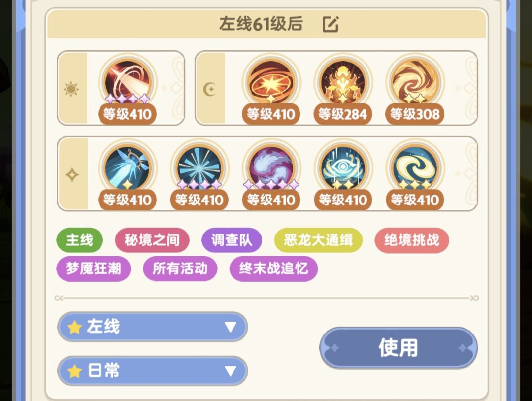Click the arrow on the 左线 selector
Screen dimensions: 532x401
coord(231,327)
